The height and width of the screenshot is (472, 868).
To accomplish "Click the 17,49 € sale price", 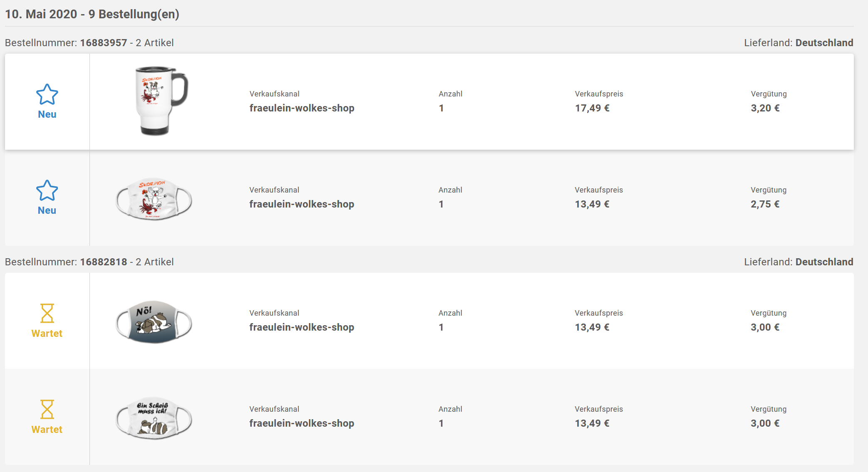I will pos(592,108).
